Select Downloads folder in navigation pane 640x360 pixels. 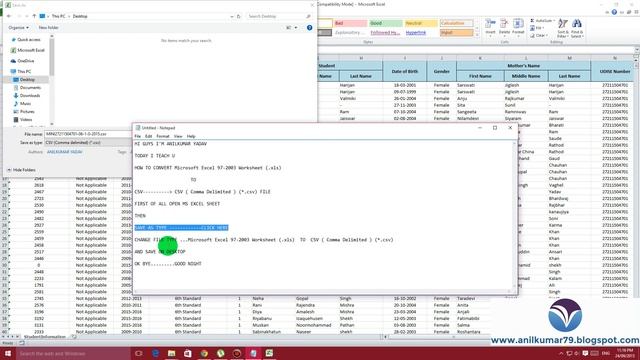27,96
